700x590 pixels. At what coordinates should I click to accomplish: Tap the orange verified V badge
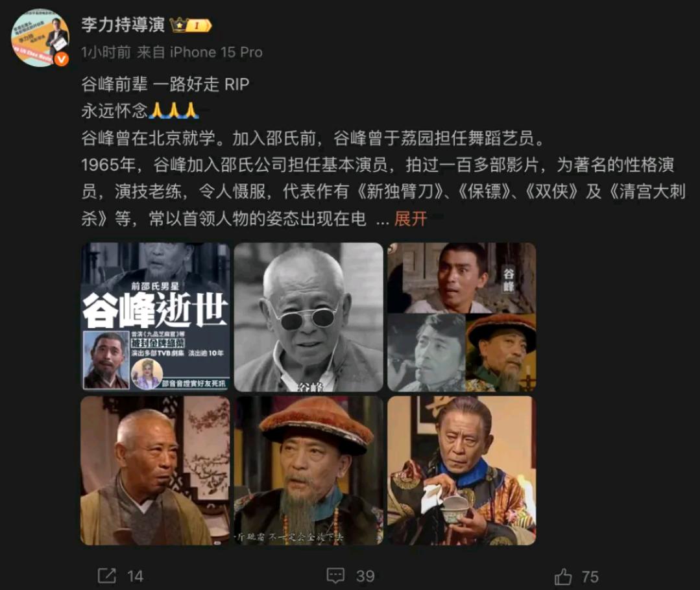(x=62, y=59)
